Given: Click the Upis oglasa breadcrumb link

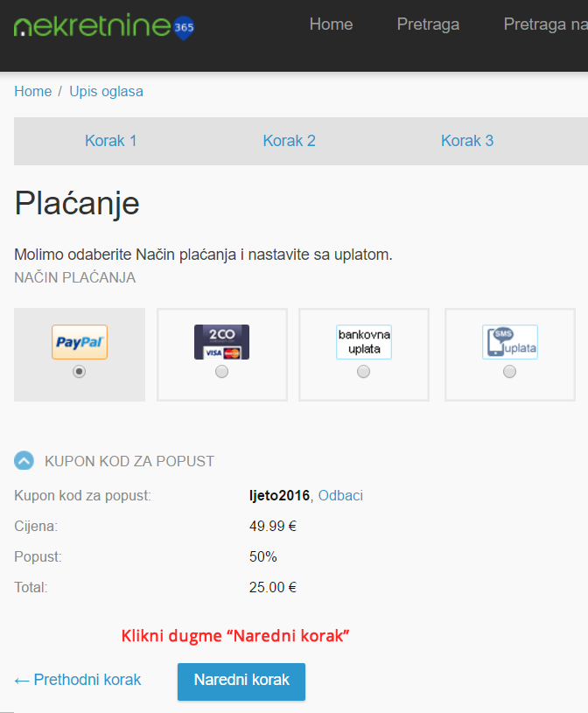Looking at the screenshot, I should [x=106, y=91].
